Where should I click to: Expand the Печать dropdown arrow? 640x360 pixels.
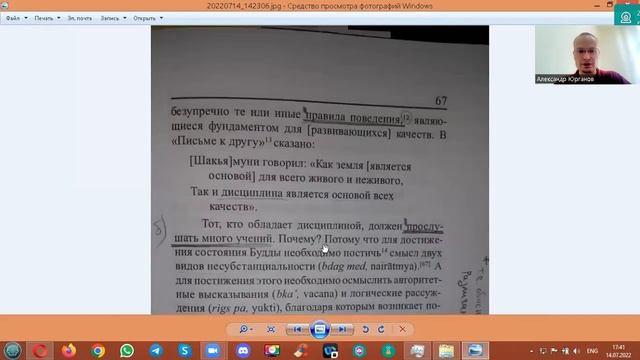[58, 18]
